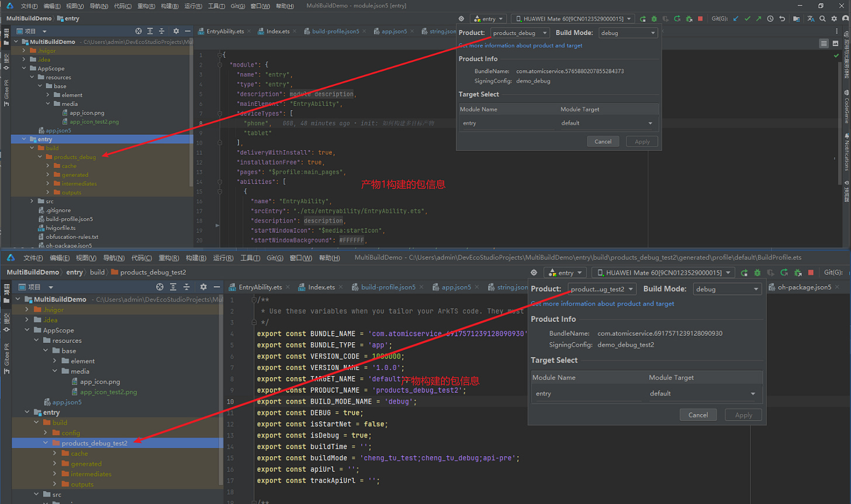The image size is (851, 504).
Task: Expand the src folder in upper project tree
Action: (32, 201)
